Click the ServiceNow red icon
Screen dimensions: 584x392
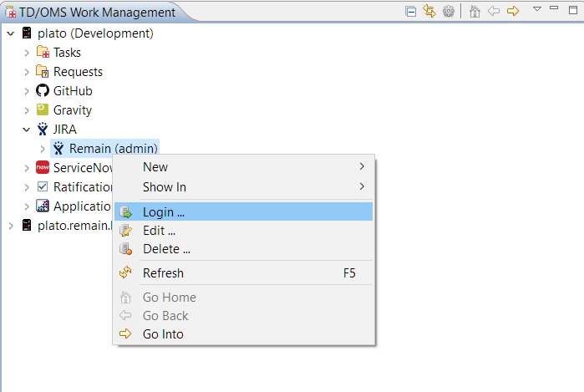click(x=43, y=168)
